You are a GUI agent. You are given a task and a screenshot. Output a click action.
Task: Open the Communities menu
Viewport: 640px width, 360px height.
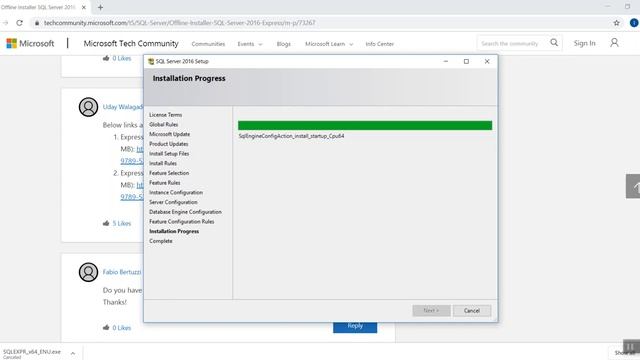tap(208, 44)
